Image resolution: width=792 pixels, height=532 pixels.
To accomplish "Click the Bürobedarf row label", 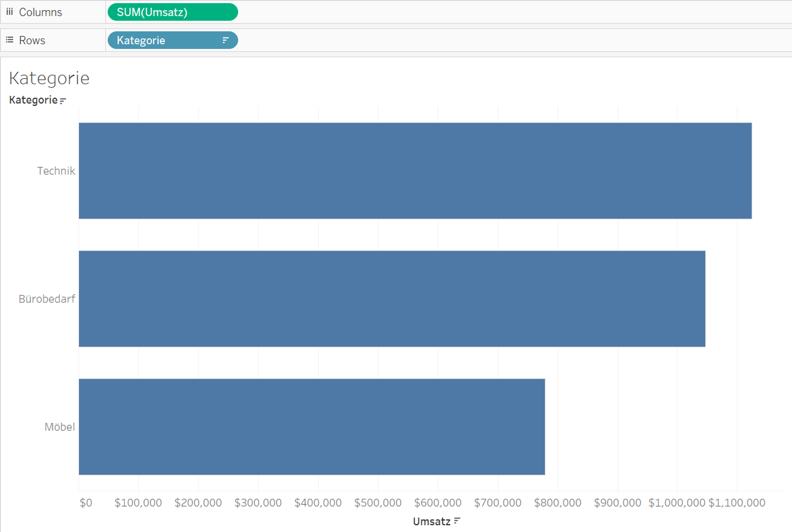I will pyautogui.click(x=47, y=299).
